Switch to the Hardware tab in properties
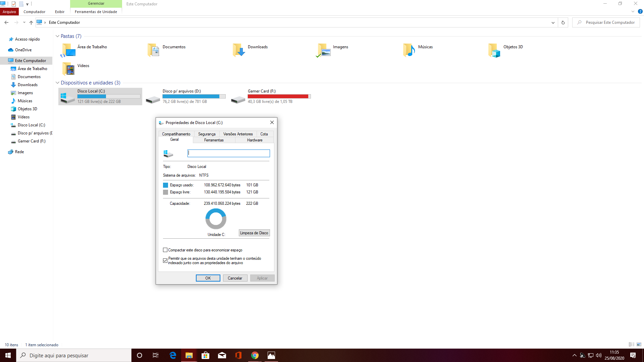Screen dimensions: 644x362 pos(255,140)
